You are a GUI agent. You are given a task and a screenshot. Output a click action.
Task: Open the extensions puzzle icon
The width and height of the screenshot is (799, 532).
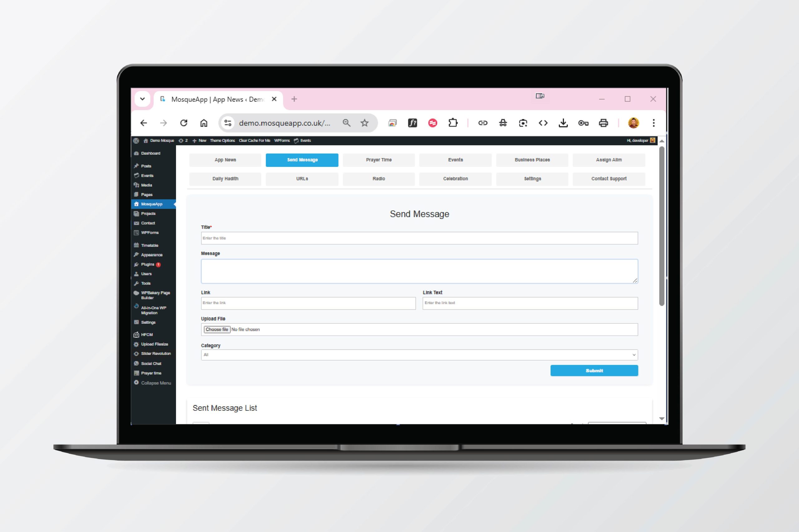pyautogui.click(x=453, y=123)
